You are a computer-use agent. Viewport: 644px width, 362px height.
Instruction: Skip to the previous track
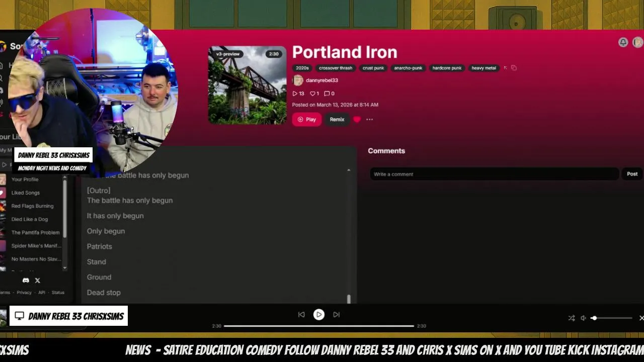[301, 315]
